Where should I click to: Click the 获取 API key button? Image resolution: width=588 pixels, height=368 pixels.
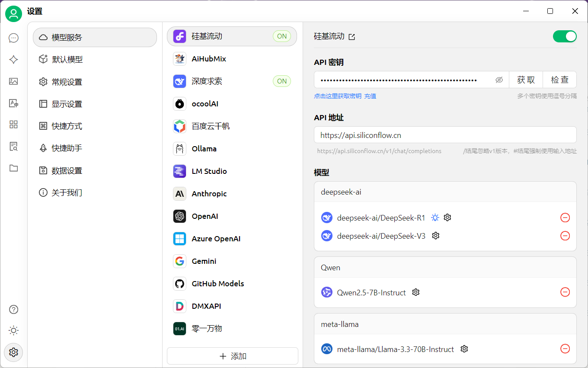pyautogui.click(x=526, y=80)
